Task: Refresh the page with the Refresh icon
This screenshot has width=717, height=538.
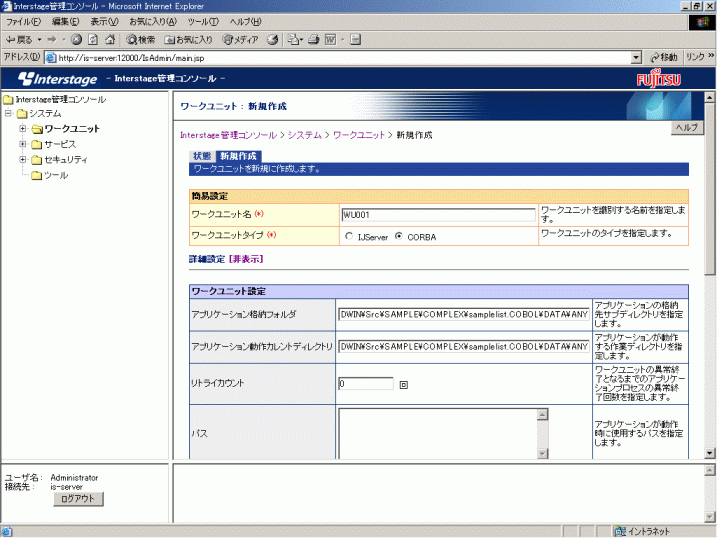Action: click(93, 40)
